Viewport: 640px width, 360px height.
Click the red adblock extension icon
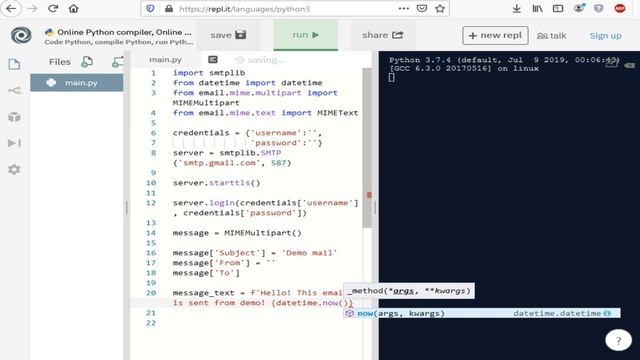(x=620, y=8)
